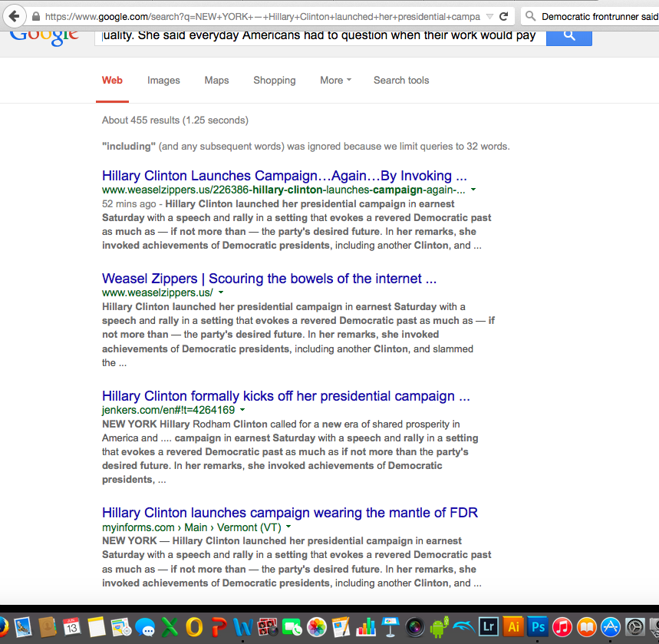This screenshot has width=659, height=644.
Task: Open System Preferences from the dock
Action: tap(635, 628)
